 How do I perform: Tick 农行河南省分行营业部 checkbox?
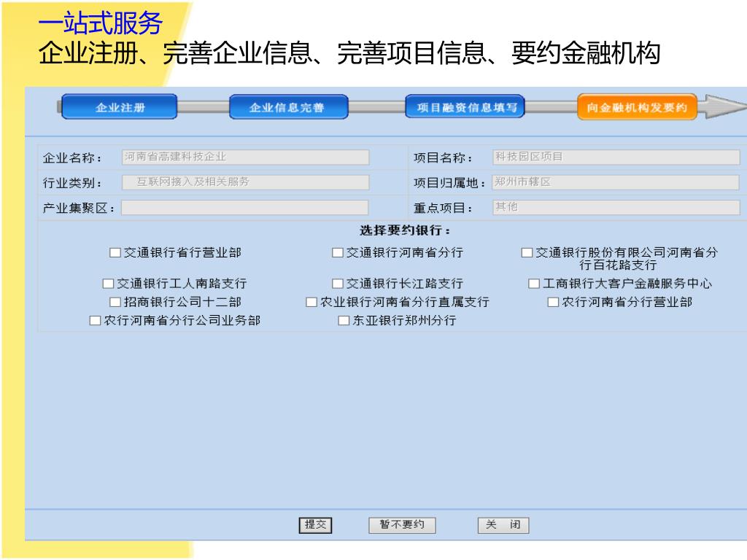pos(552,302)
